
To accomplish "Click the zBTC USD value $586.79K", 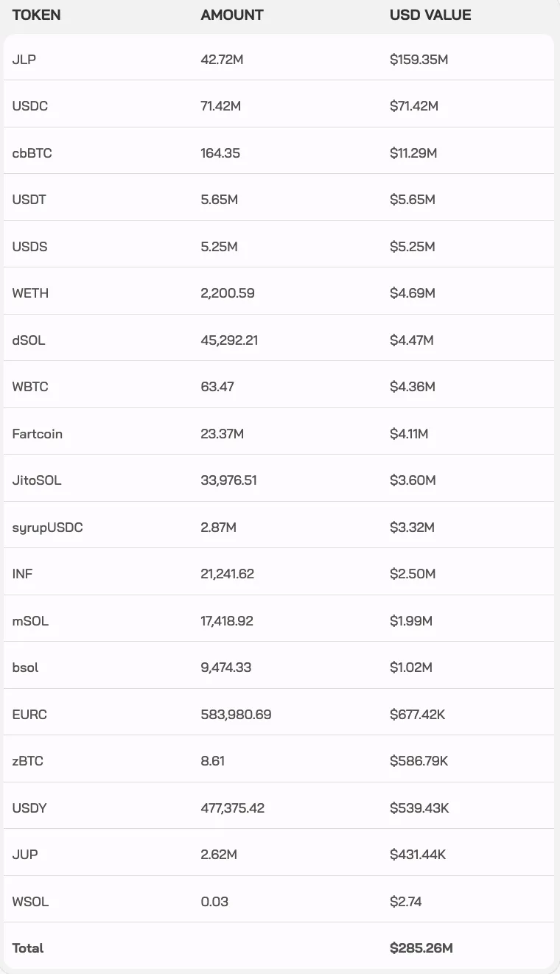I will [x=419, y=760].
